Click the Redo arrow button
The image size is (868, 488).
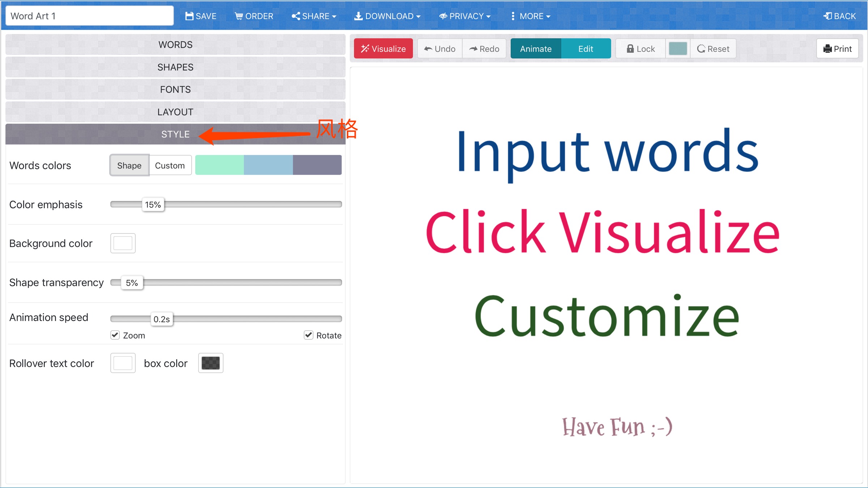[x=484, y=49]
